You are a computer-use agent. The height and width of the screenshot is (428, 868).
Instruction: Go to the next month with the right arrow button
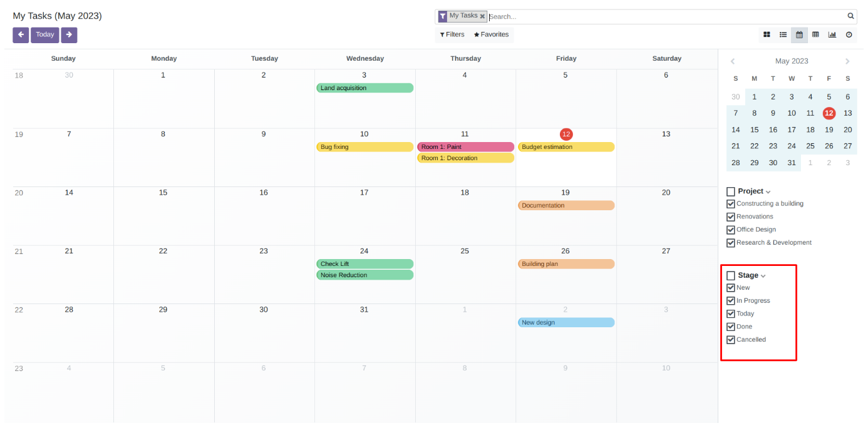(x=69, y=35)
